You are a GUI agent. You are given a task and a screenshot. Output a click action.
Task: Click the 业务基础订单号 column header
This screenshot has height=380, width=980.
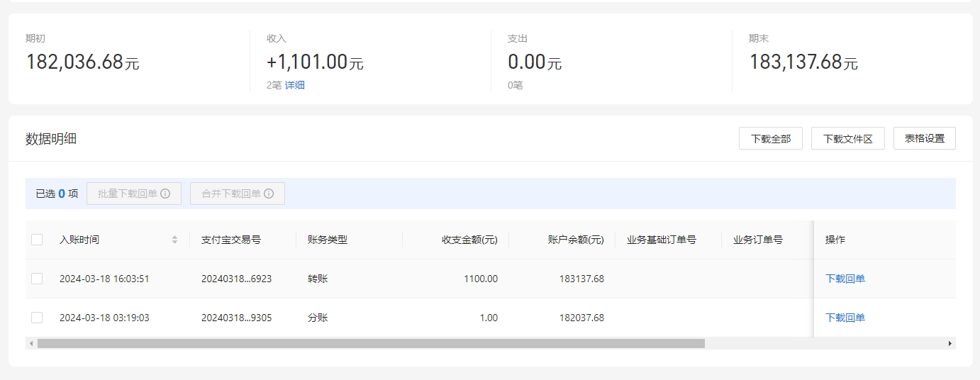662,240
